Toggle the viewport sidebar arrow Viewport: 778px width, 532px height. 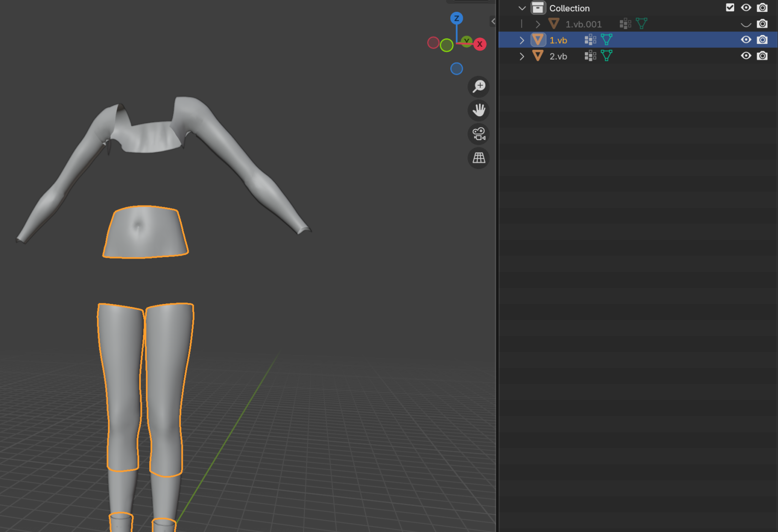pyautogui.click(x=493, y=21)
